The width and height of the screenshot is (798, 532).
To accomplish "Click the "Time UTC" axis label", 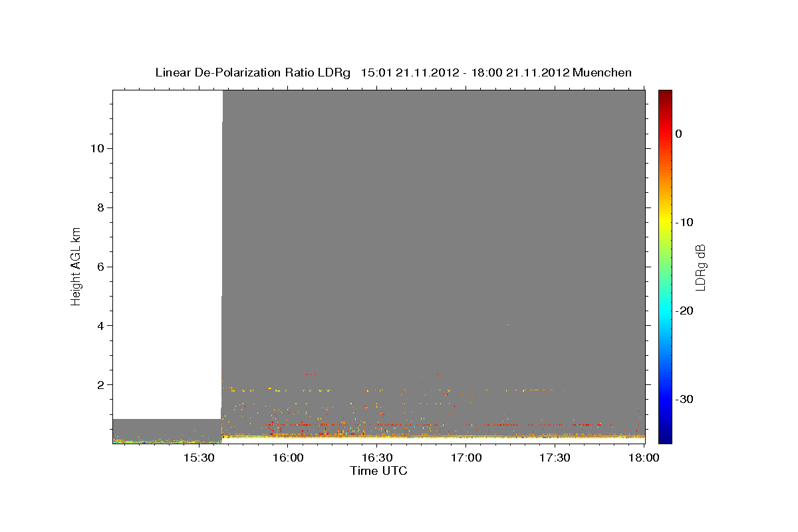I will [x=378, y=471].
